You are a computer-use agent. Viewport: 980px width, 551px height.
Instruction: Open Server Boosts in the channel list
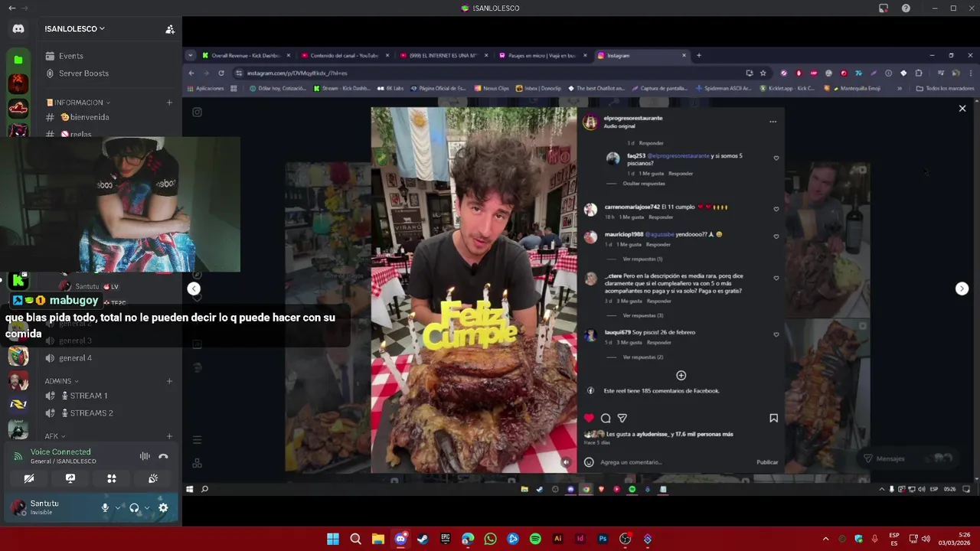coord(83,73)
